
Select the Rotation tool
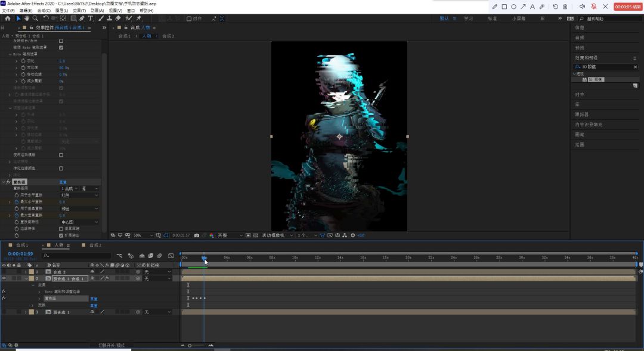(46, 18)
